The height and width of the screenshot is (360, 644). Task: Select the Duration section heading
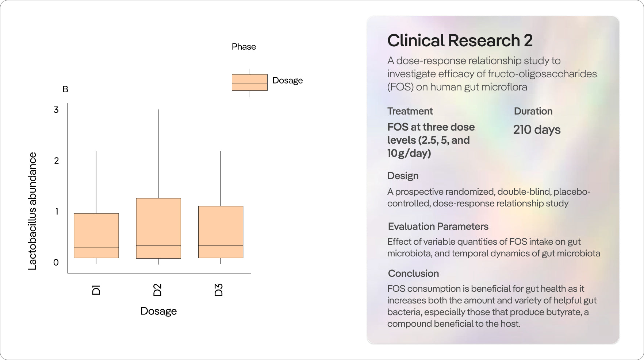pos(533,111)
